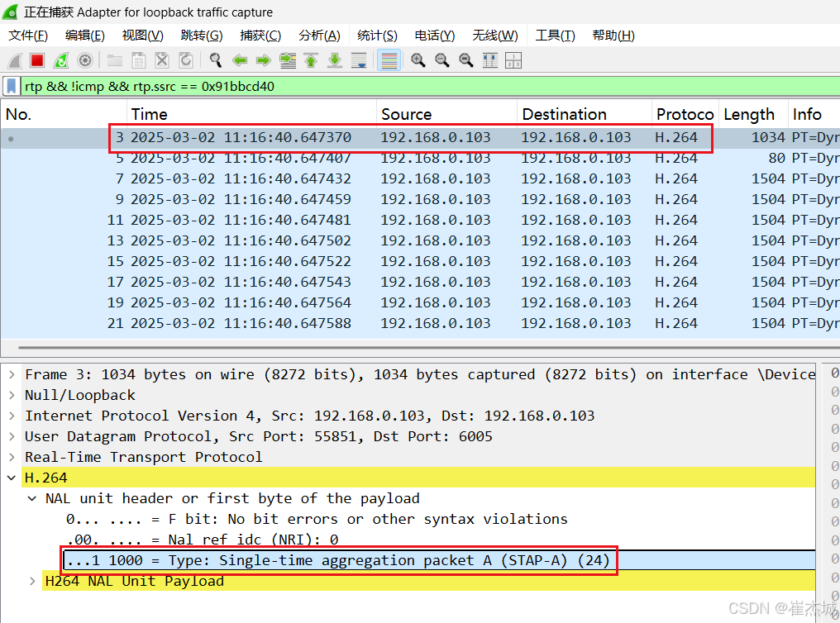The height and width of the screenshot is (623, 840).
Task: Select packet 17 in the list
Action: coord(420,282)
